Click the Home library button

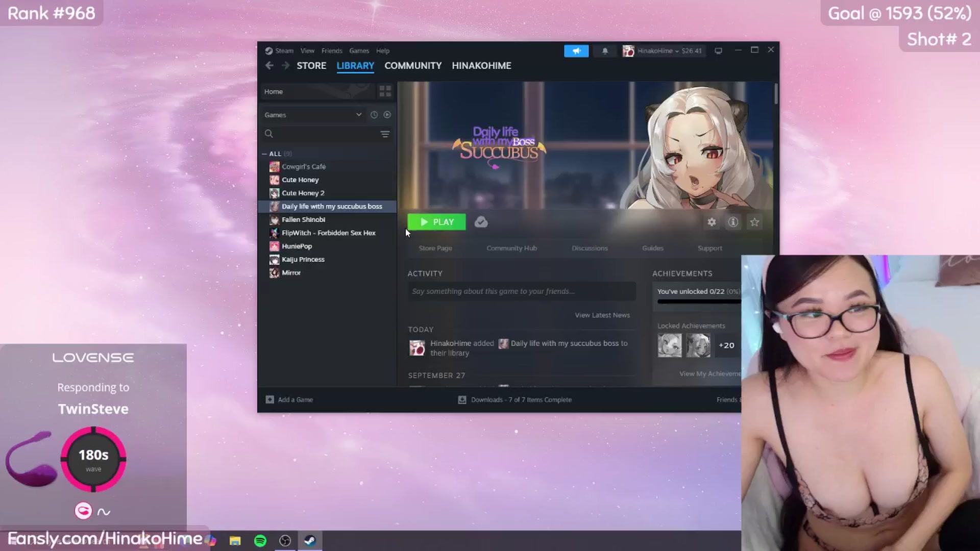coord(317,91)
